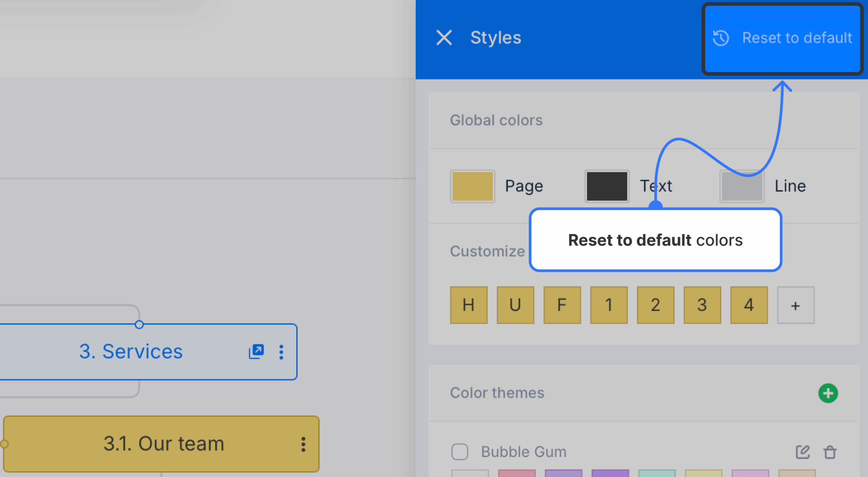Viewport: 868px width, 477px height.
Task: Click the Global colors heading
Action: pyautogui.click(x=496, y=120)
